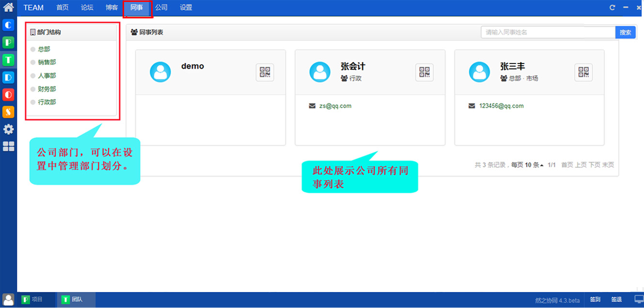
Task: Open the all-apps grid icon in sidebar
Action: pos(8,147)
